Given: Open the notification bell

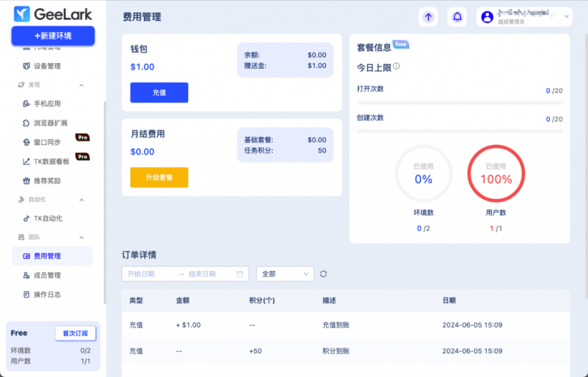Looking at the screenshot, I should click(x=457, y=17).
